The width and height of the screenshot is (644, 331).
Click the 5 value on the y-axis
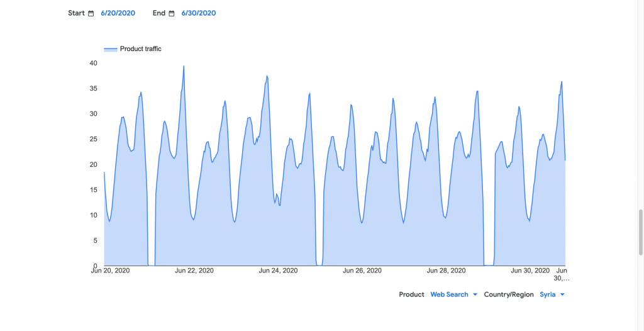[x=96, y=240]
